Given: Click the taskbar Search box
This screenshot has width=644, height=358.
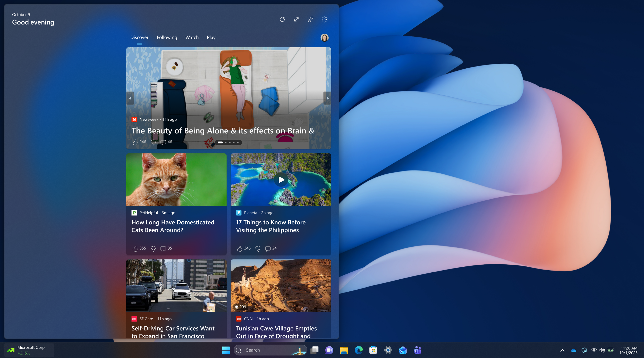Looking at the screenshot, I should point(270,350).
